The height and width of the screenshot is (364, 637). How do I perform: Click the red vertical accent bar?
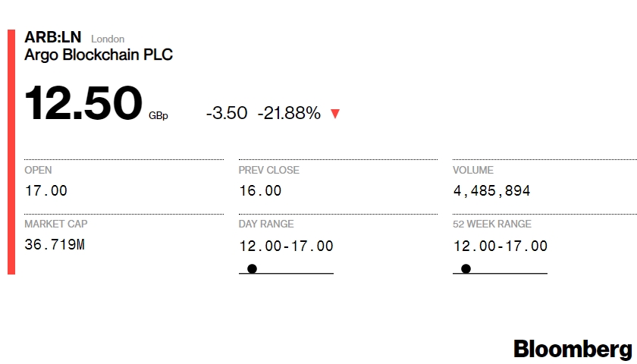pyautogui.click(x=11, y=152)
